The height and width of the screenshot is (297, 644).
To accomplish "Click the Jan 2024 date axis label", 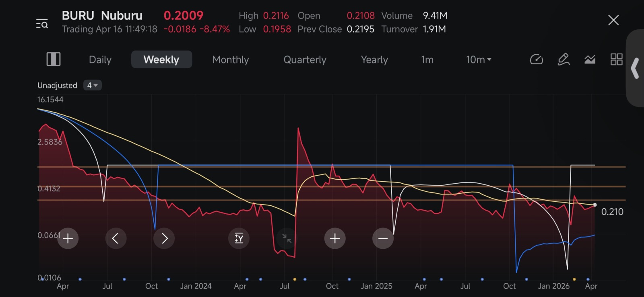I will 196,286.
